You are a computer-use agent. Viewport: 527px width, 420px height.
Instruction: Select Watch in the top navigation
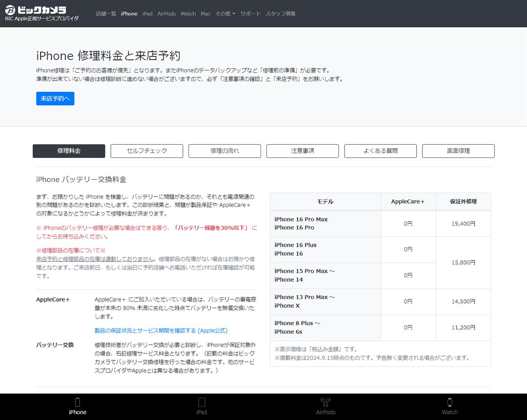coord(188,14)
